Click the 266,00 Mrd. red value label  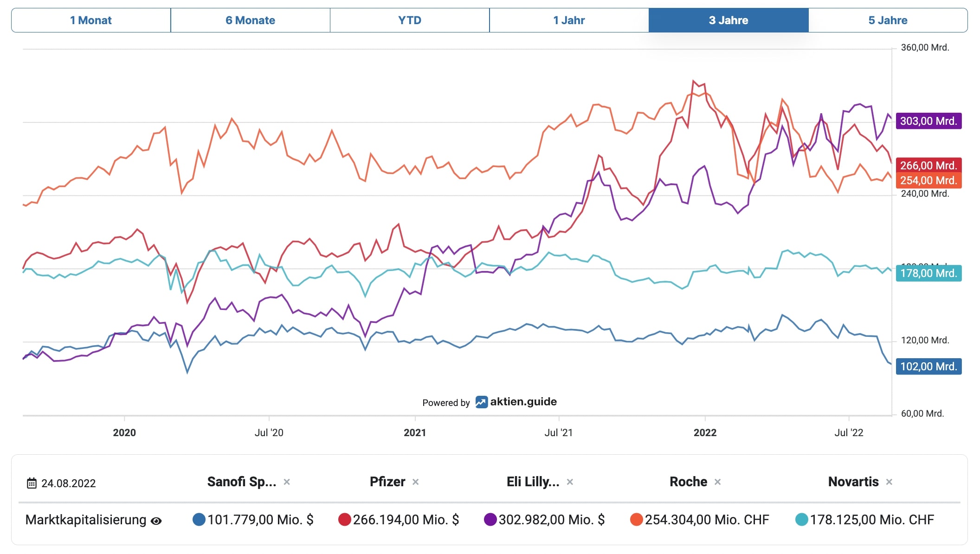point(929,165)
